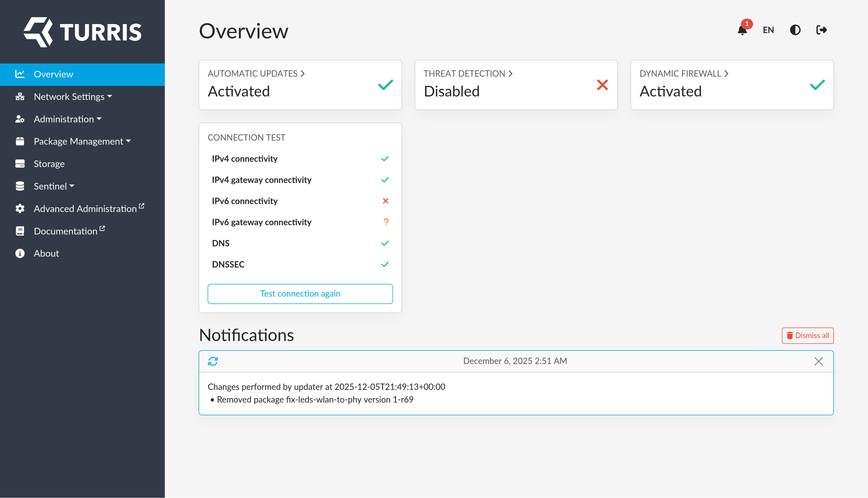Toggle dark mode with the contrast icon

(795, 30)
